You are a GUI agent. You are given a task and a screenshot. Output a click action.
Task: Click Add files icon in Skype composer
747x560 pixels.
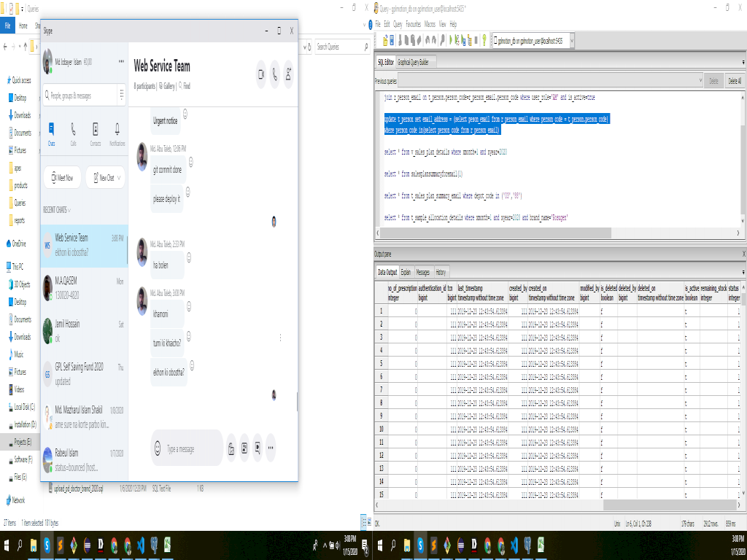tap(231, 448)
